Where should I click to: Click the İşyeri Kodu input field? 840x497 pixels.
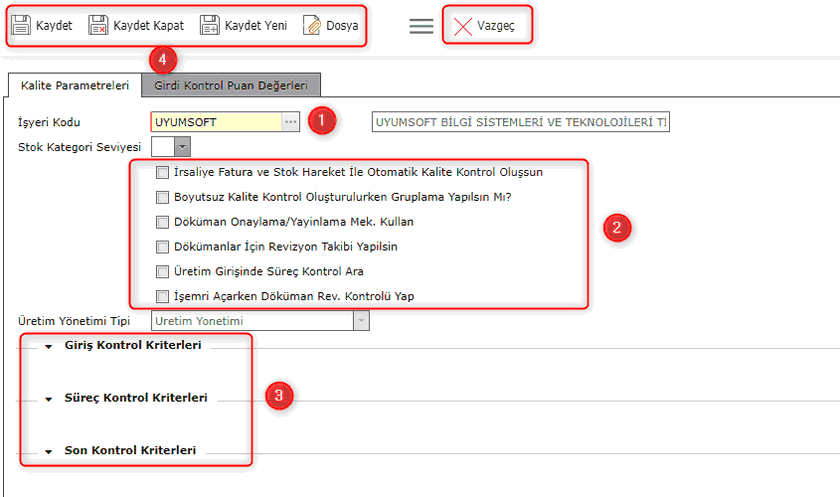(215, 122)
